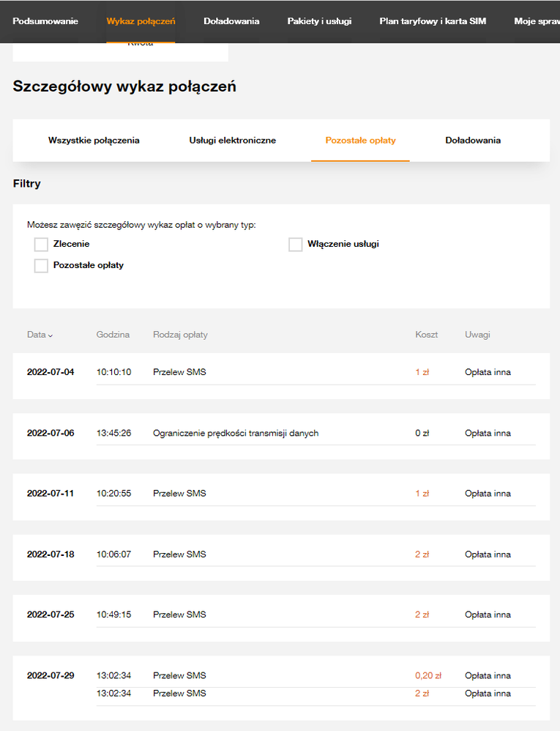Image resolution: width=560 pixels, height=731 pixels.
Task: Select the Wykaz połączeń menu item
Action: point(141,21)
